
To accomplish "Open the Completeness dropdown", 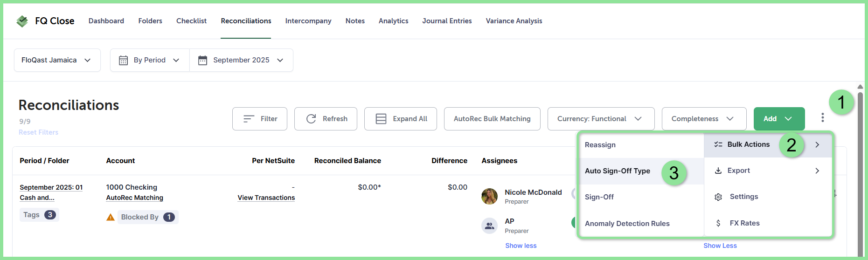I will tap(704, 119).
